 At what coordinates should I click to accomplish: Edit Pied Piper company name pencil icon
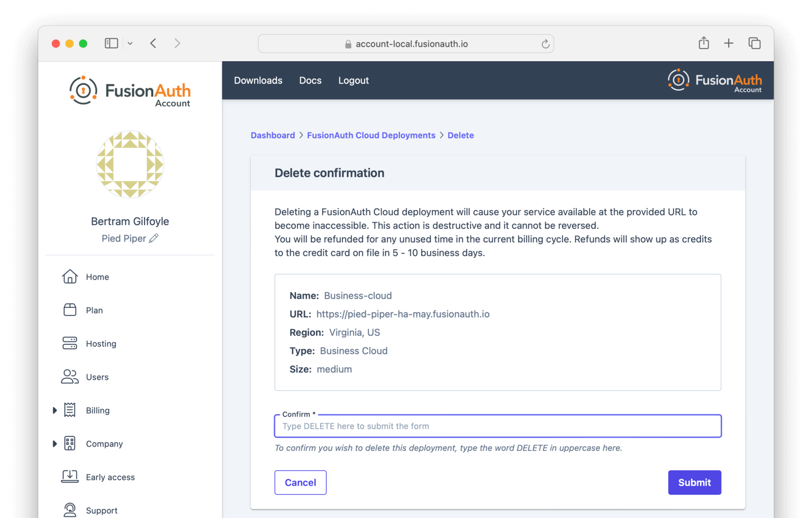tap(154, 238)
